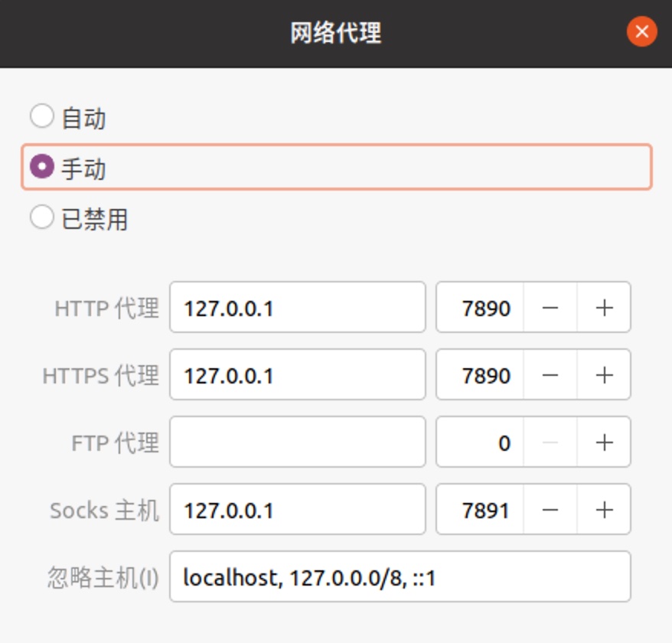
Task: Click the Socks 主机 address field
Action: (x=298, y=509)
